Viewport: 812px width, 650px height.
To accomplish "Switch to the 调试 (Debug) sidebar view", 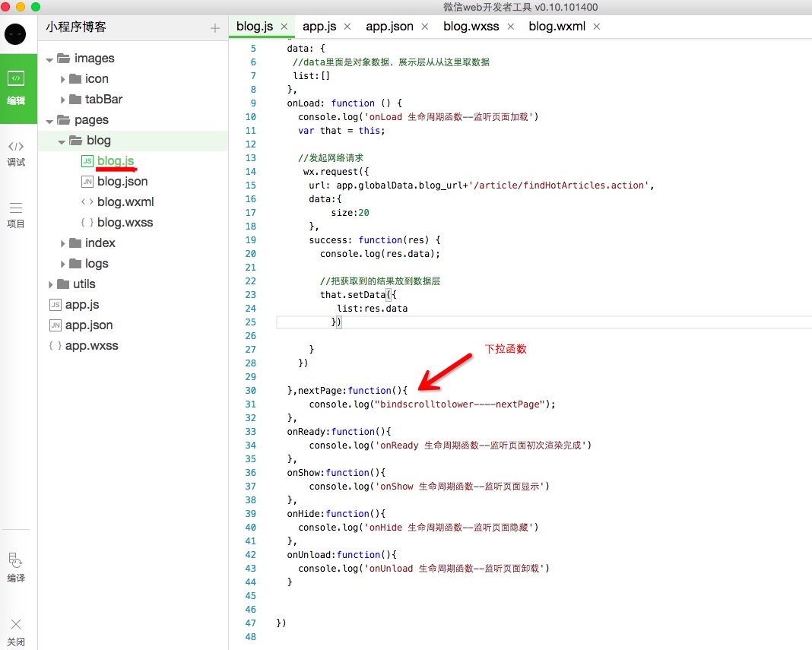I will click(x=16, y=153).
